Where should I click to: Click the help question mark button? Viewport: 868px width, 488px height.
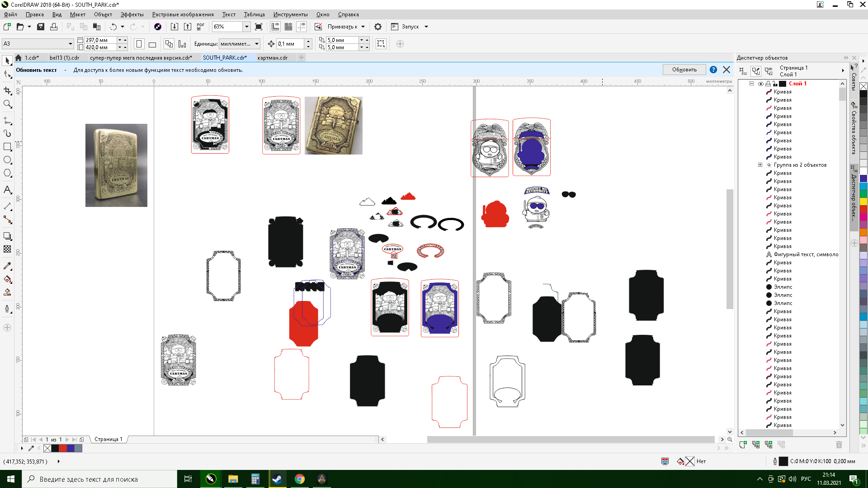click(713, 70)
